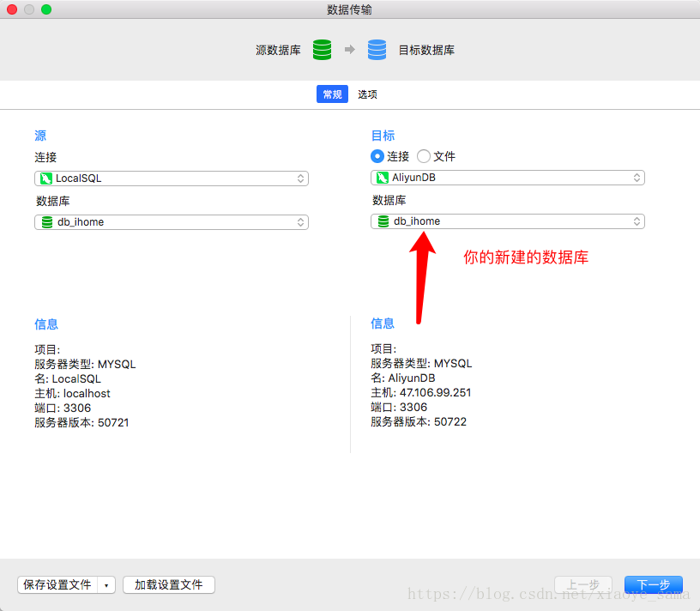The width and height of the screenshot is (700, 611).
Task: Click the 目标 section heading
Action: 383,136
